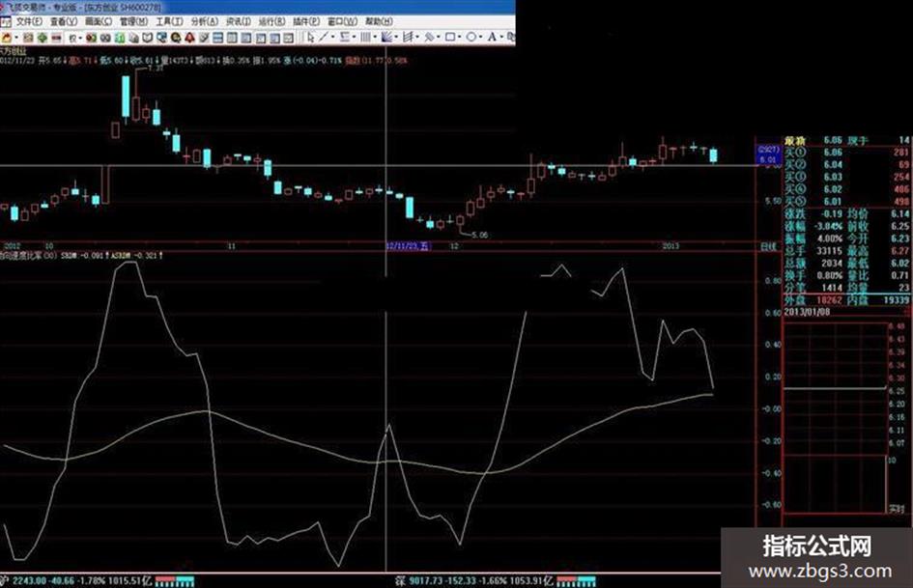Viewport: 913px width, 588px height.
Task: Expand the rectangle tool dropdown arrow
Action: (460, 37)
